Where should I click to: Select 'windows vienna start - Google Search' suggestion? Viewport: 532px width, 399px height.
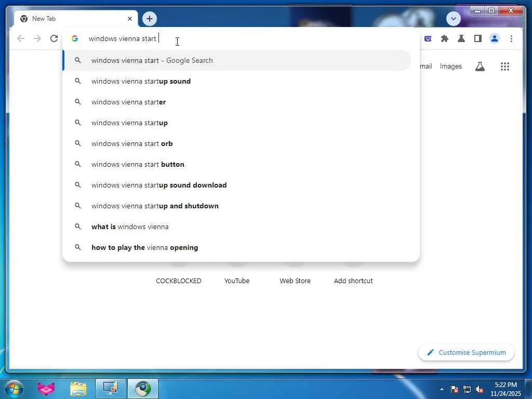point(237,60)
